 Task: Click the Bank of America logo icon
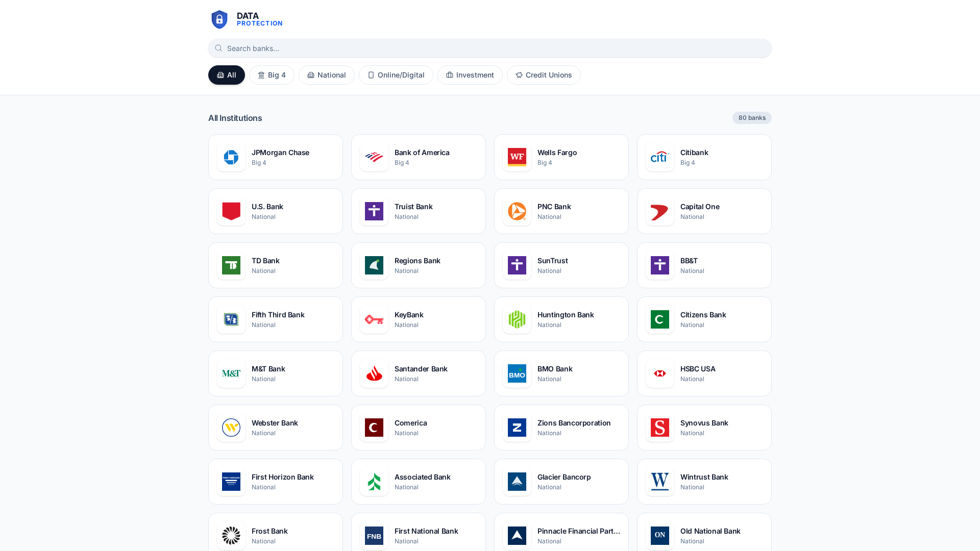pyautogui.click(x=374, y=157)
